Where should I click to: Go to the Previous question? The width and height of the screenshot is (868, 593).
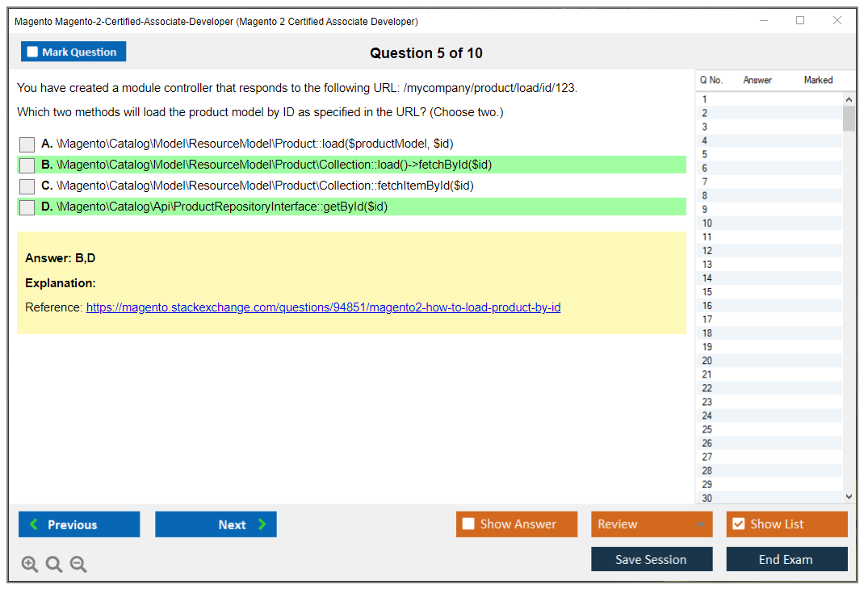tap(79, 524)
